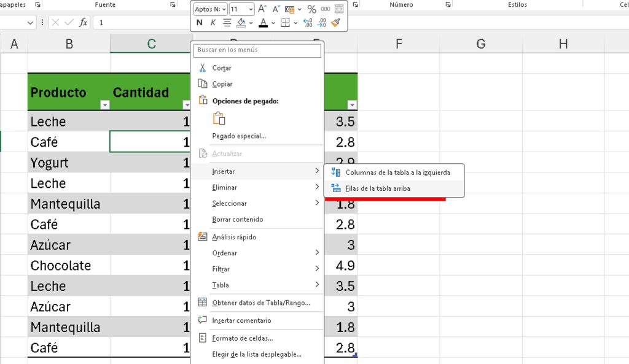Open the Cantidad column filter dropdown
The height and width of the screenshot is (364, 629).
coord(186,105)
